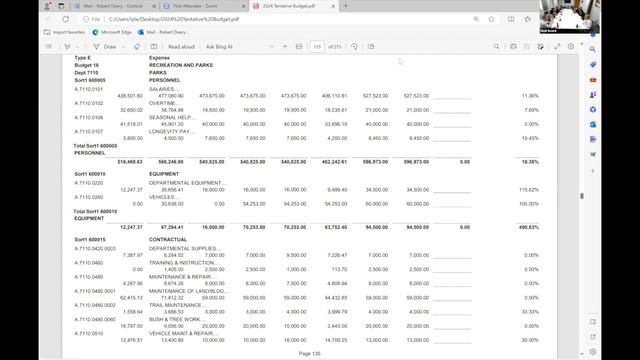Viewport: 640px width, 360px height.
Task: Add this page to favorites
Action: (x=491, y=19)
